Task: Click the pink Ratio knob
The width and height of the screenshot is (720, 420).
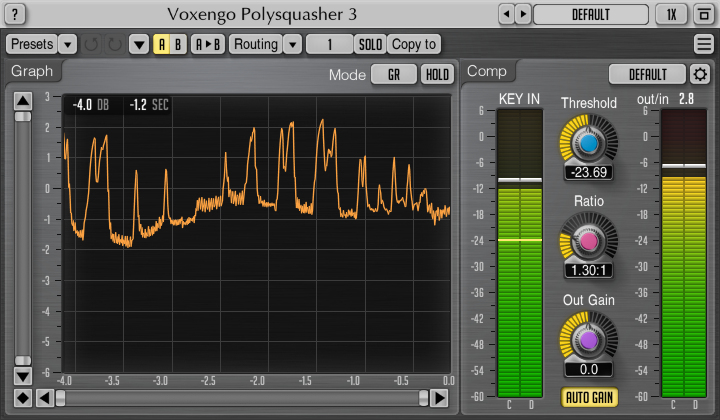Action: [x=589, y=242]
